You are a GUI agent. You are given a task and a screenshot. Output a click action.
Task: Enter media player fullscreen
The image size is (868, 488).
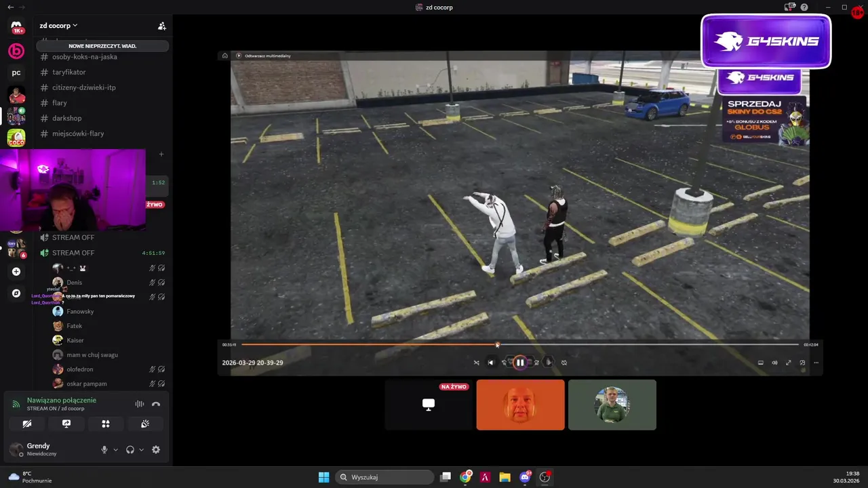point(789,363)
